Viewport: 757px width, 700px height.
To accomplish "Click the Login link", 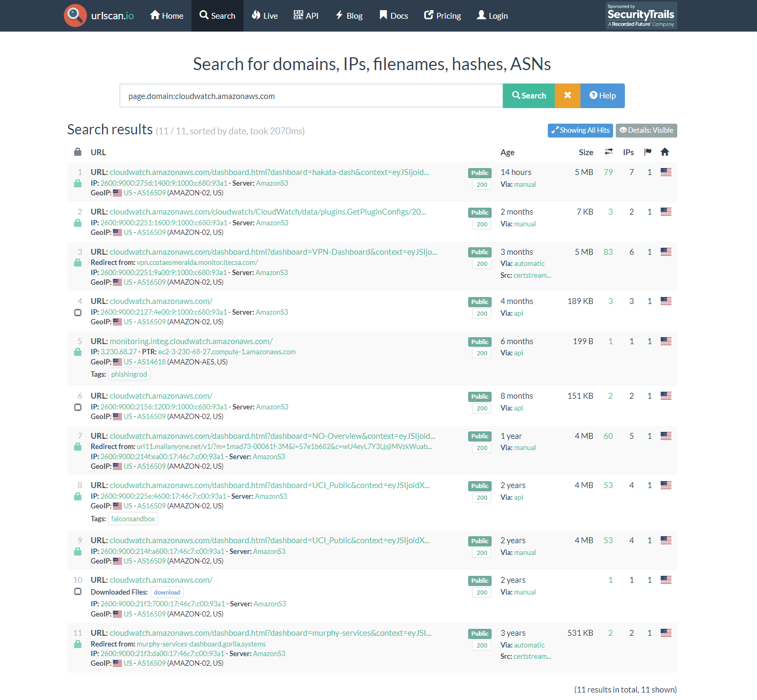I will [492, 16].
